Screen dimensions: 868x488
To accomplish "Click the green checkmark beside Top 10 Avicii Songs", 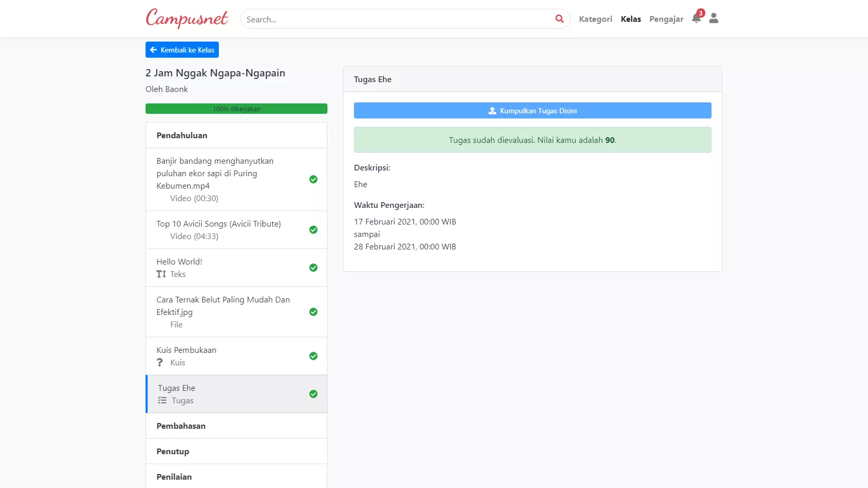I will [313, 230].
